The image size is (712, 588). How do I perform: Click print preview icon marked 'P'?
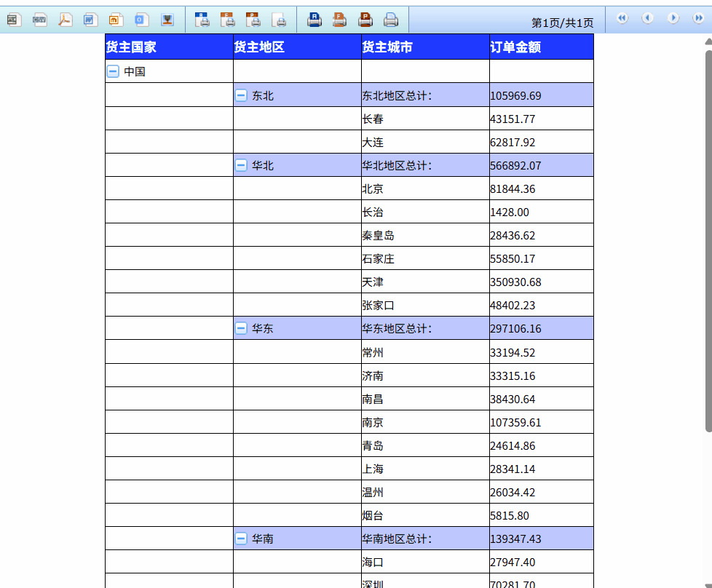253,20
